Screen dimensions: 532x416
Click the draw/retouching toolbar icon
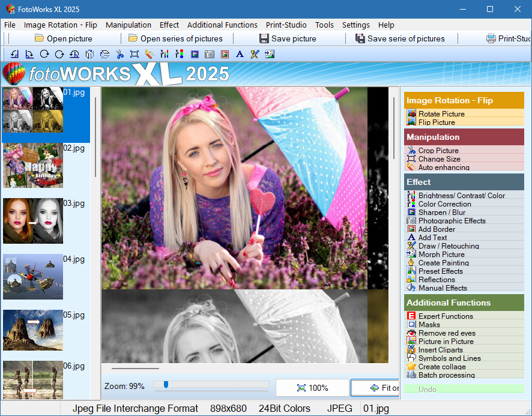[x=255, y=54]
